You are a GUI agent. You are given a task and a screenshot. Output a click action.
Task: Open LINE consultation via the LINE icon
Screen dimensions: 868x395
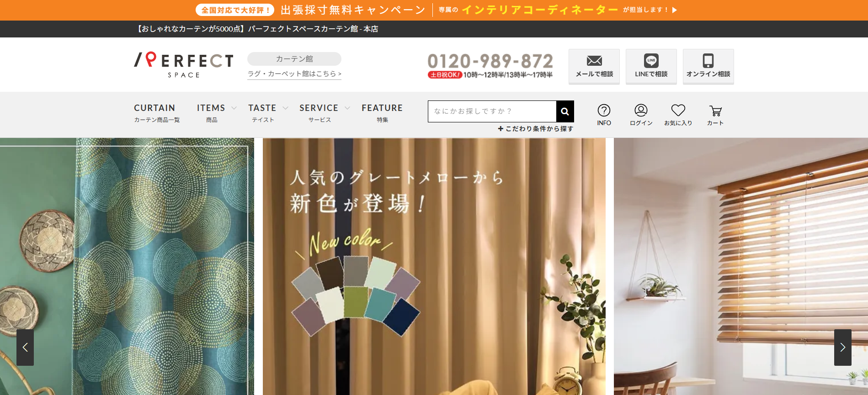click(x=651, y=61)
